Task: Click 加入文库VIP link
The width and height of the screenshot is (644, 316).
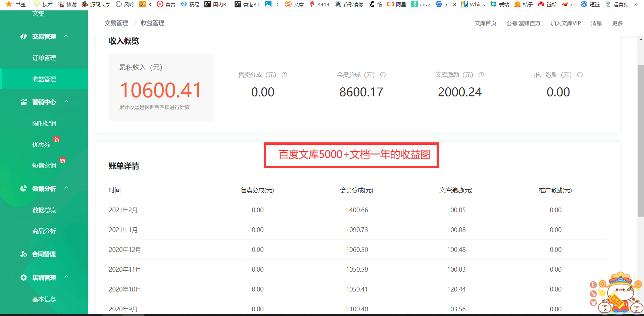Action: click(565, 23)
